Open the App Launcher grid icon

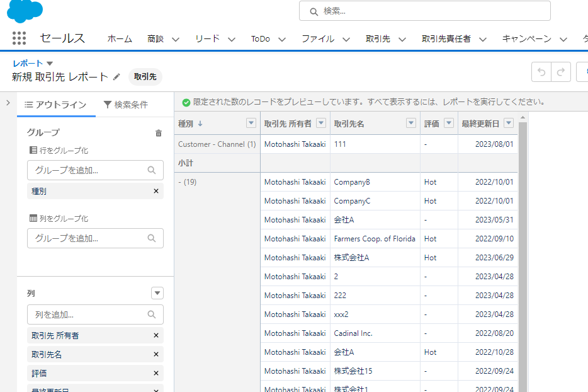[x=19, y=38]
